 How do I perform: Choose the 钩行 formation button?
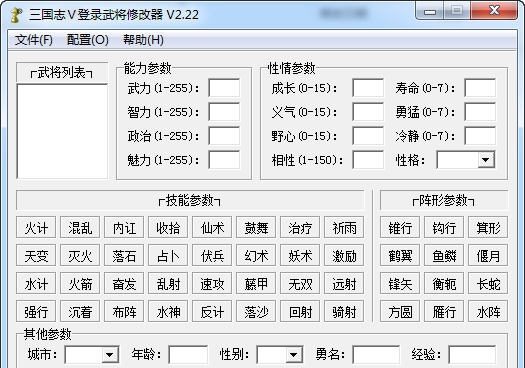tap(444, 228)
